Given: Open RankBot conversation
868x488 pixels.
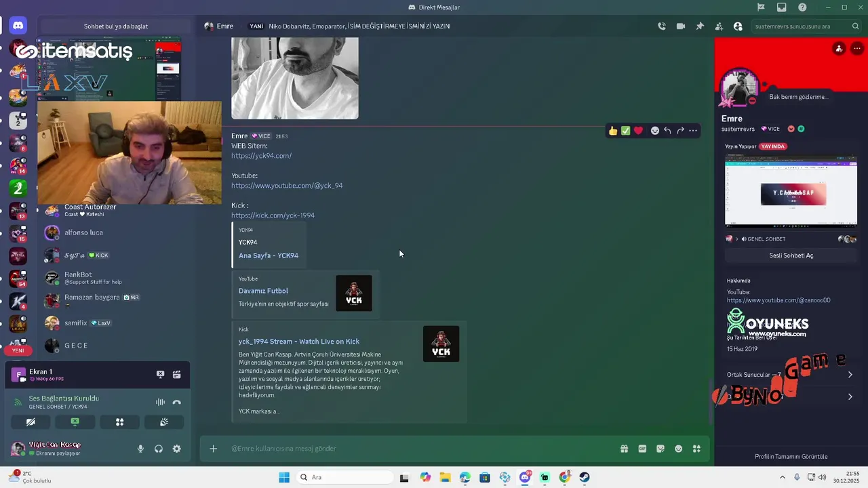Looking at the screenshot, I should (x=115, y=278).
